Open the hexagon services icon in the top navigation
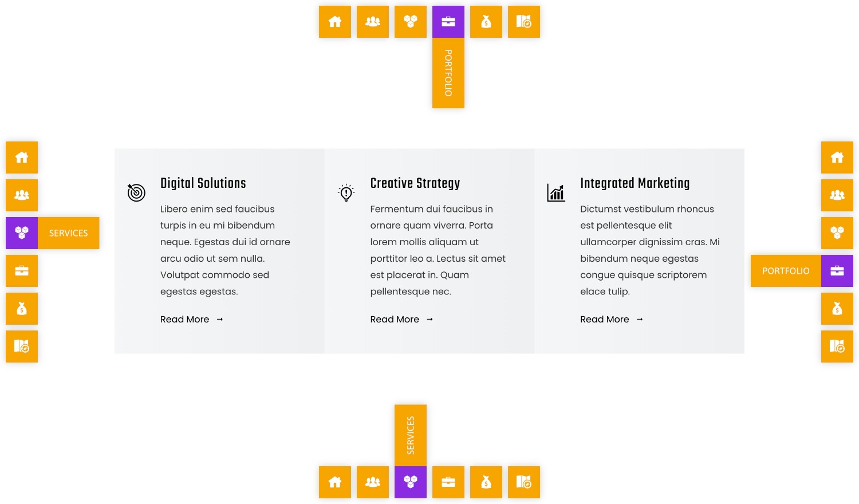The width and height of the screenshot is (859, 504). (x=410, y=21)
